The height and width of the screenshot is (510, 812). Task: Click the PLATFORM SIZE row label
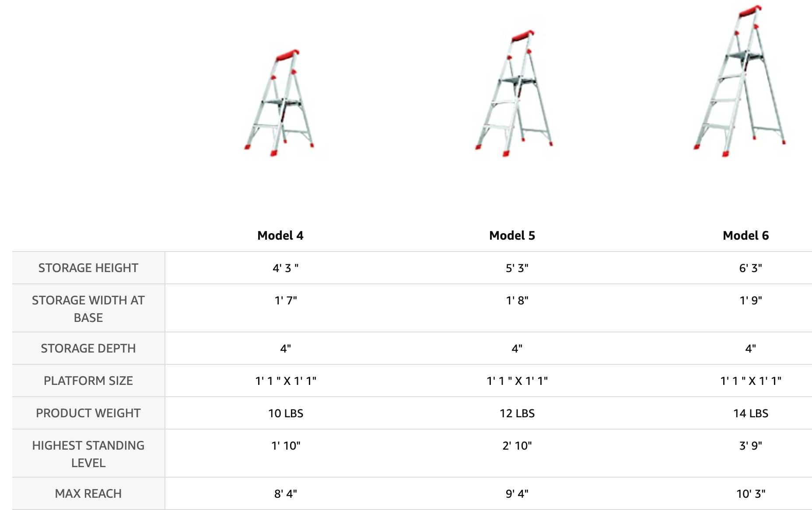point(88,381)
